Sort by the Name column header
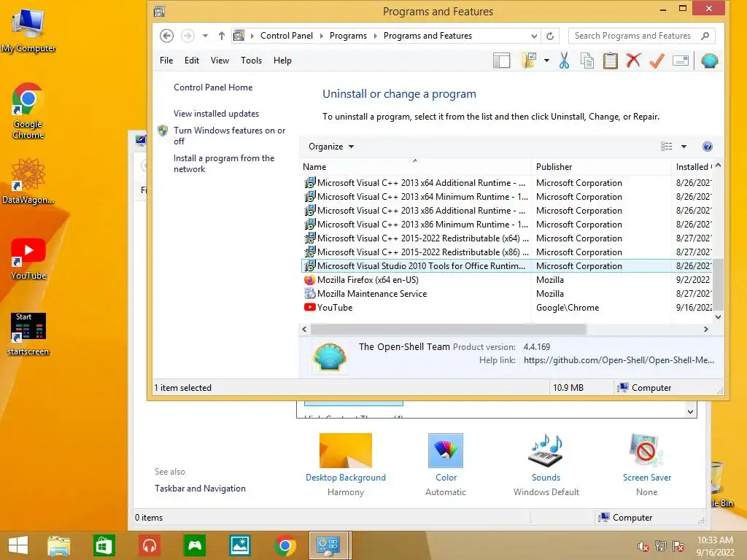The width and height of the screenshot is (747, 560). (x=415, y=167)
